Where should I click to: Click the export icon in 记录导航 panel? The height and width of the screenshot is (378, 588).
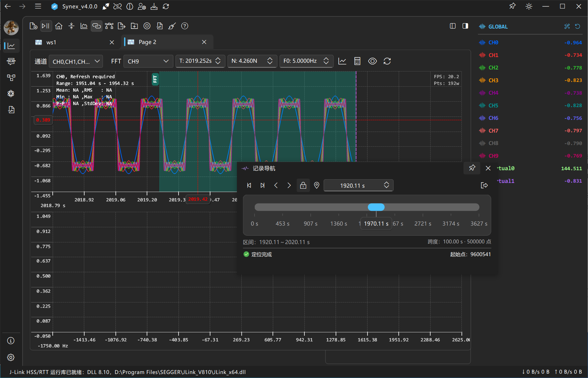(x=484, y=185)
